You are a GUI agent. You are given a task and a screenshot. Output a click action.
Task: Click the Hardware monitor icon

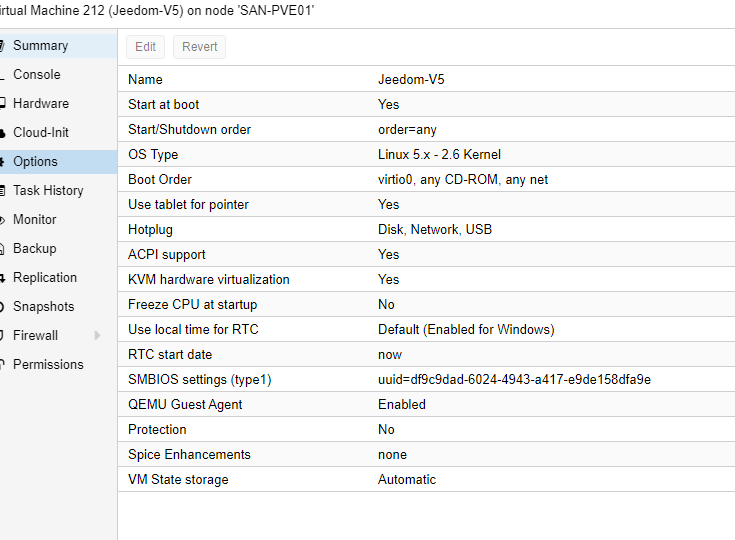pos(2,103)
